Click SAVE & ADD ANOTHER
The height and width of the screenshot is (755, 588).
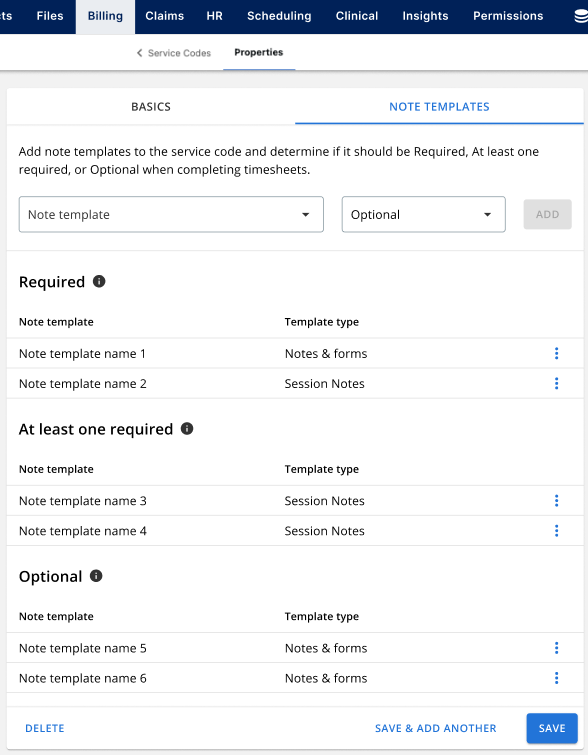pos(435,728)
